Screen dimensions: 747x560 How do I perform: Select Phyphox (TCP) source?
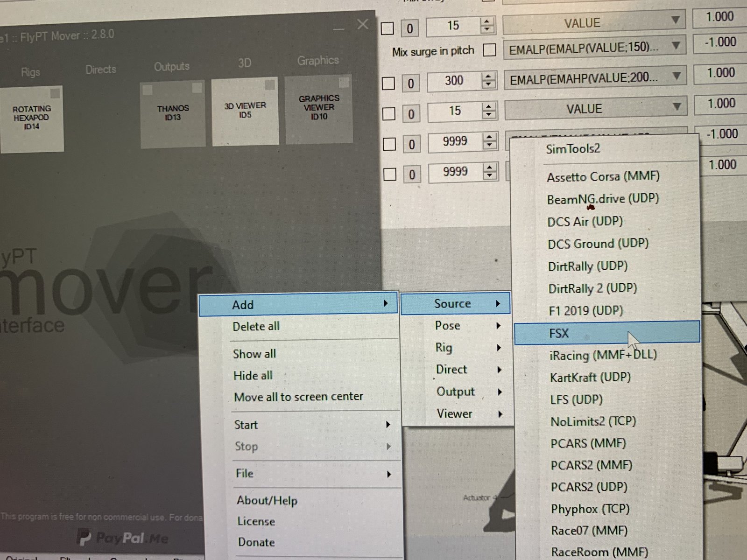[590, 509]
